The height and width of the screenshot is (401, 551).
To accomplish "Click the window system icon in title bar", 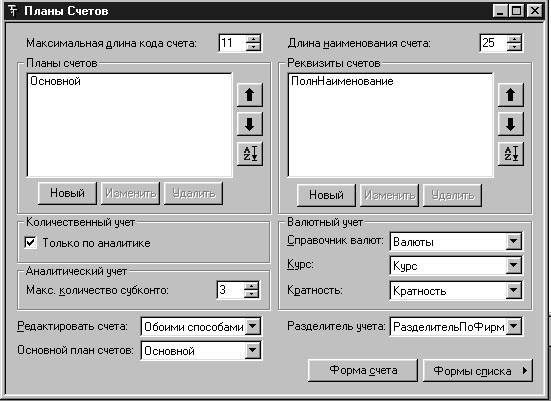I will coord(13,11).
